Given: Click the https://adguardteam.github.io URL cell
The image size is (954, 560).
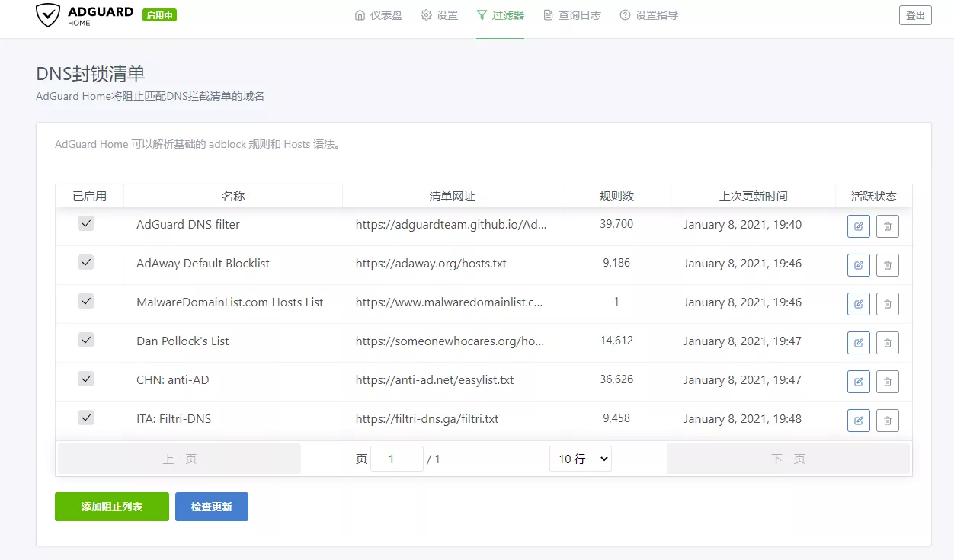Looking at the screenshot, I should 451,225.
